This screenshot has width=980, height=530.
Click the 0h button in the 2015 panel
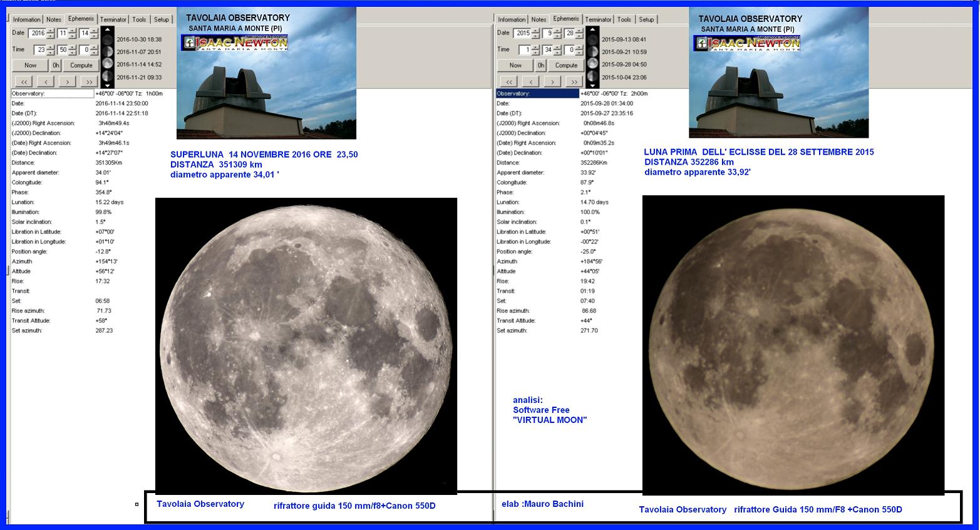click(541, 65)
